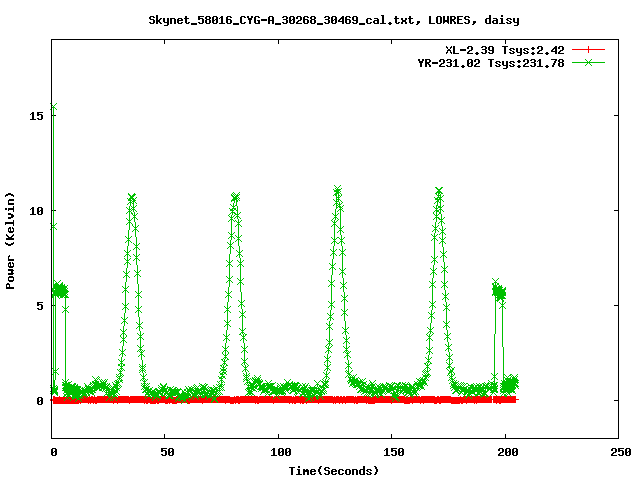Screen dimensions: 640x480
Task: Click the red plus legend marker
Action: click(588, 50)
